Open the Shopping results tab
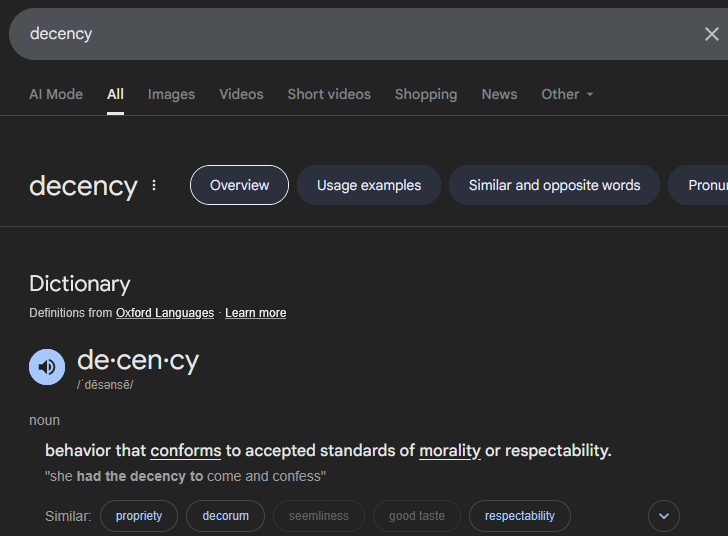 (426, 94)
